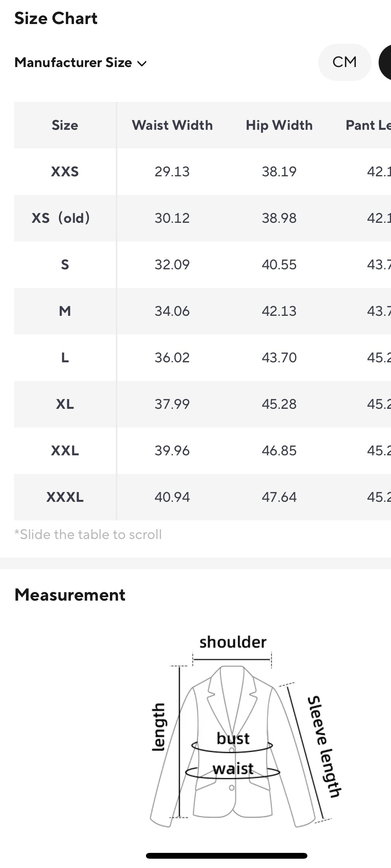Screen dimensions: 391x868
Task: Tap the partially visible Pant Length header
Action: pos(368,125)
